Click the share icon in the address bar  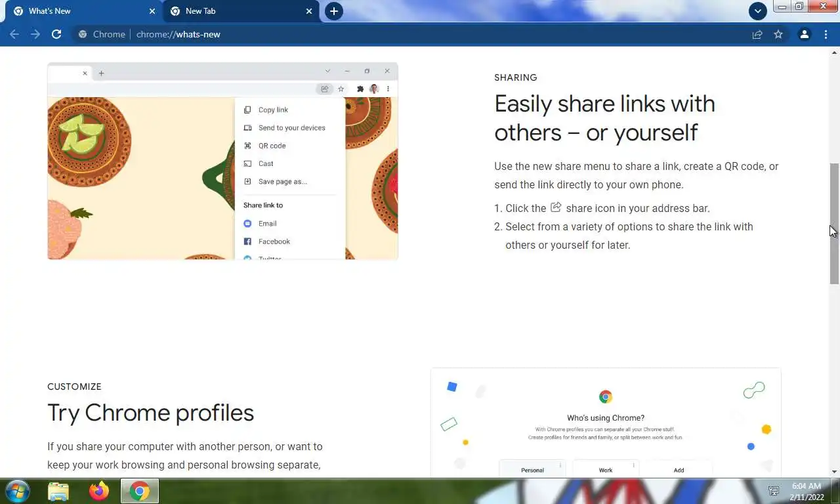[757, 34]
